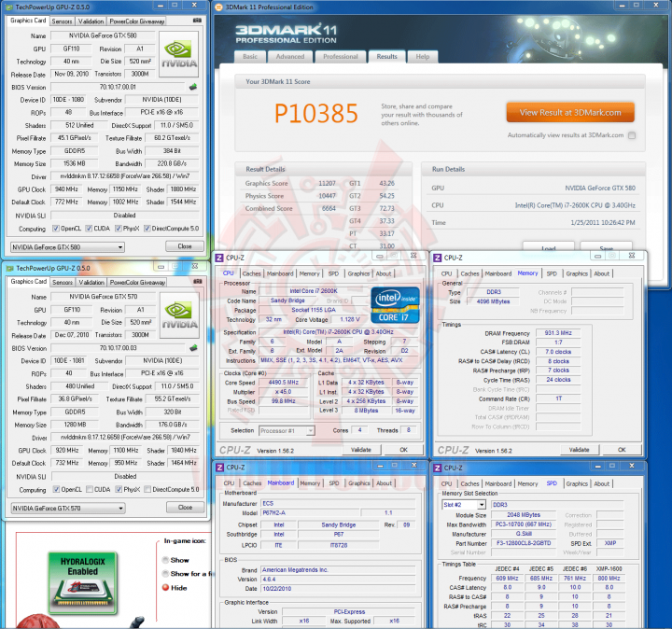Click Close button in GTX 580 GPU-Z
Screen dimensions: 672x629
[185, 246]
